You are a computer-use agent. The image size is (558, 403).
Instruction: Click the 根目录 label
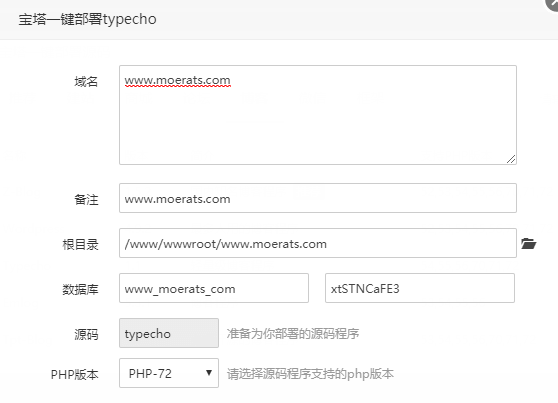[80, 245]
